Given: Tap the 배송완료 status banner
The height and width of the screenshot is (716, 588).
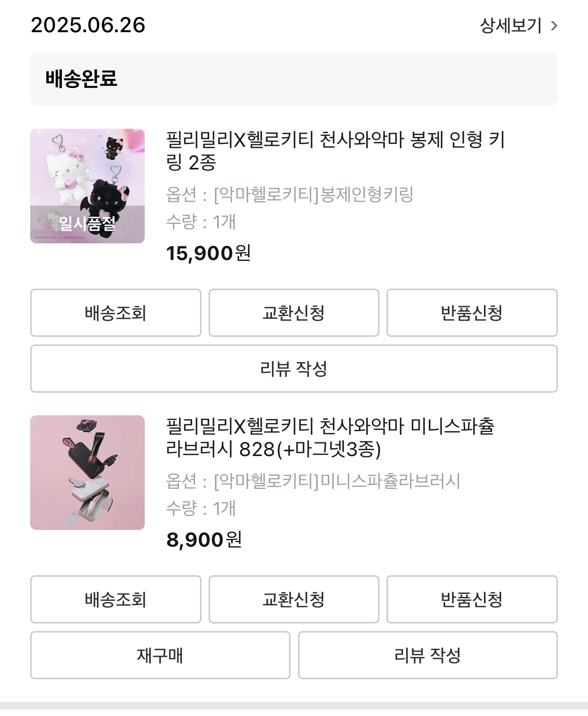Looking at the screenshot, I should pos(293,79).
